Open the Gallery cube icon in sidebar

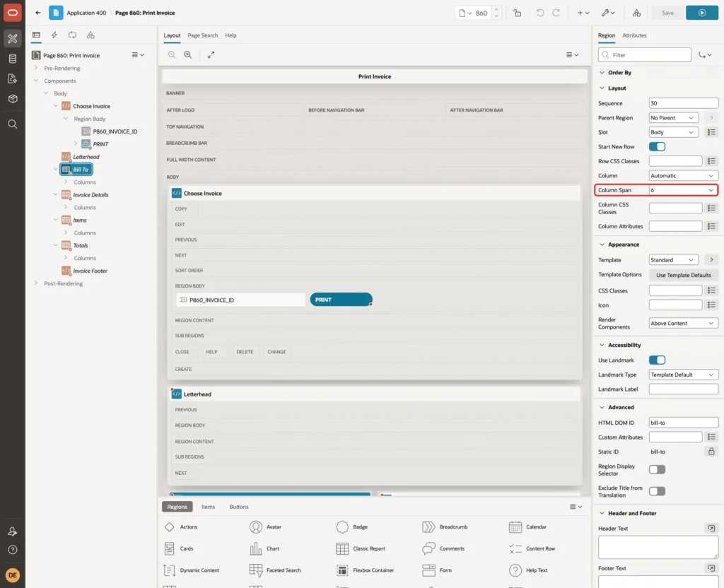pos(13,99)
